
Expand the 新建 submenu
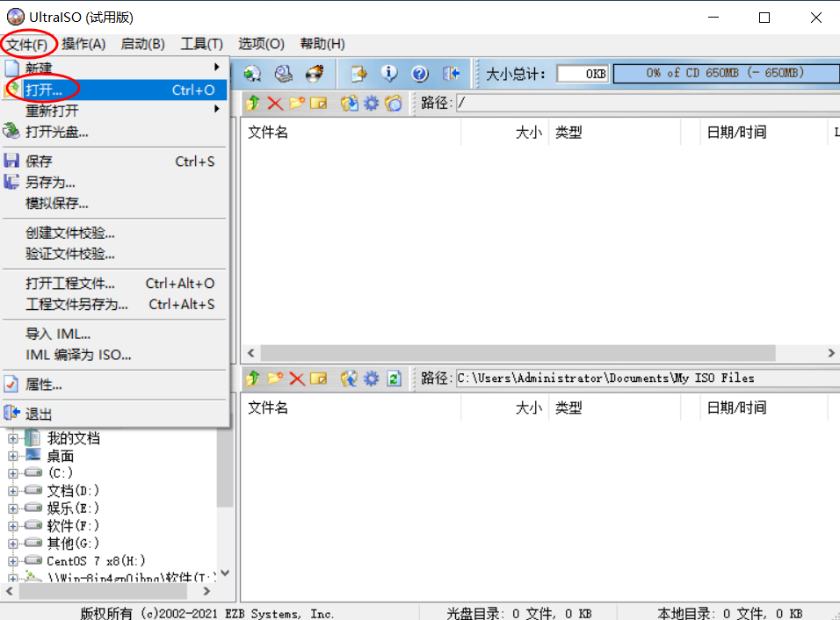tap(115, 68)
